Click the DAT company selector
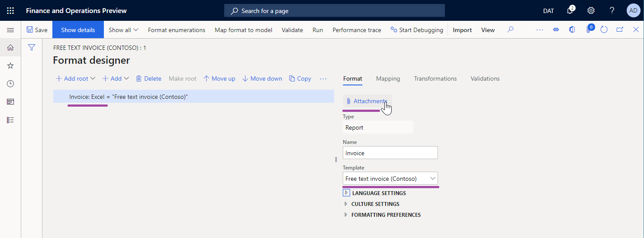 [x=548, y=10]
